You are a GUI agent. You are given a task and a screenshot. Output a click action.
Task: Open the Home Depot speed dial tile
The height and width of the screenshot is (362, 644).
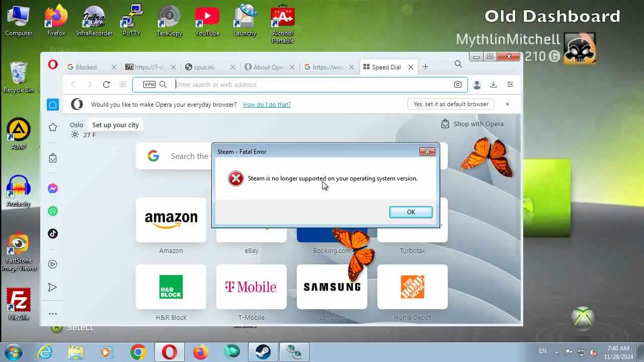point(413,287)
